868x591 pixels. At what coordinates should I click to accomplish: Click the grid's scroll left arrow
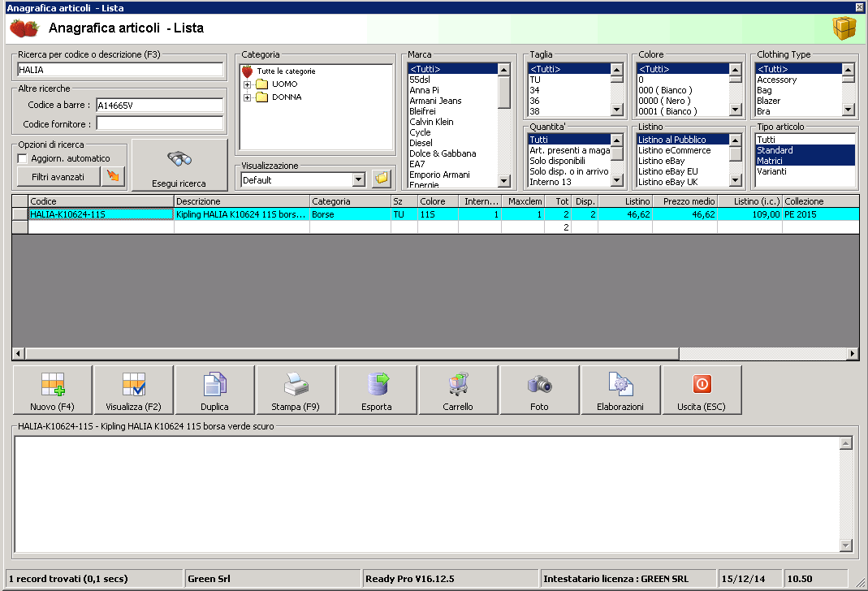(x=18, y=354)
